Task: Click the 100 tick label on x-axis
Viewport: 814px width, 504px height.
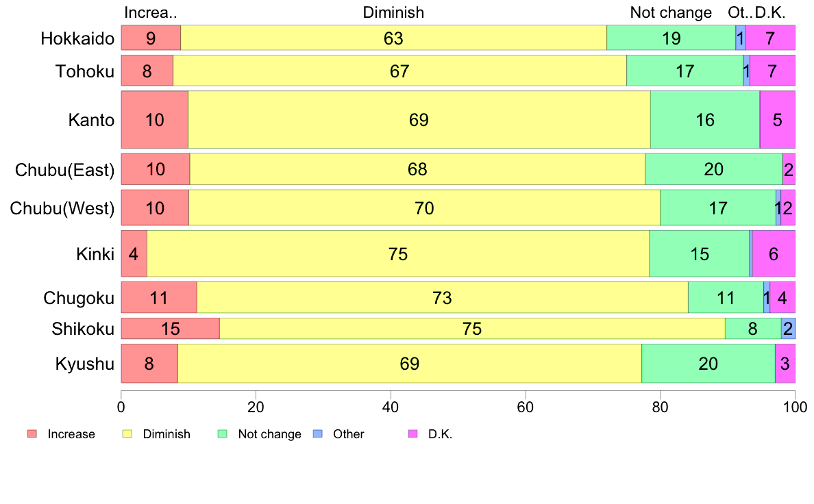Action: [795, 405]
